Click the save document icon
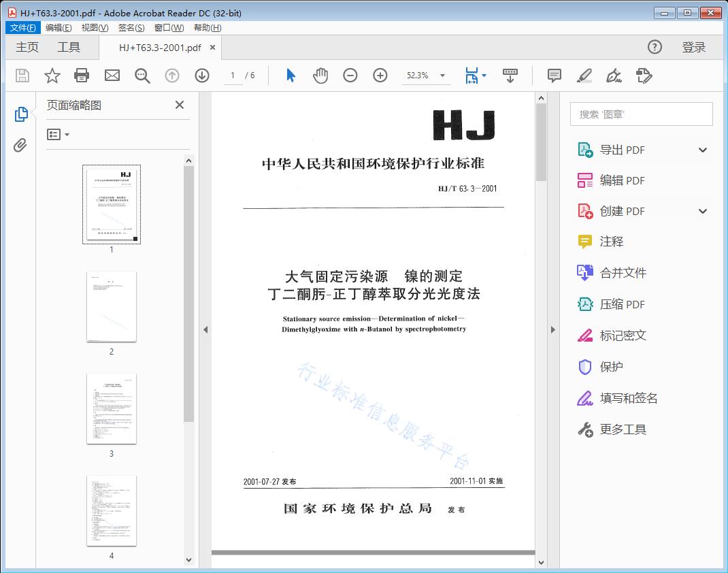This screenshot has width=728, height=573. click(21, 76)
